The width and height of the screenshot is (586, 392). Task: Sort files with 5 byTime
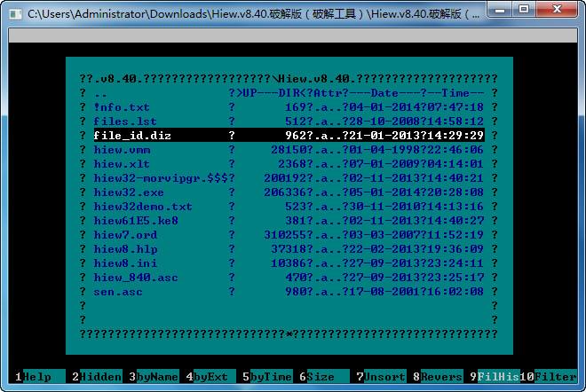pyautogui.click(x=267, y=377)
